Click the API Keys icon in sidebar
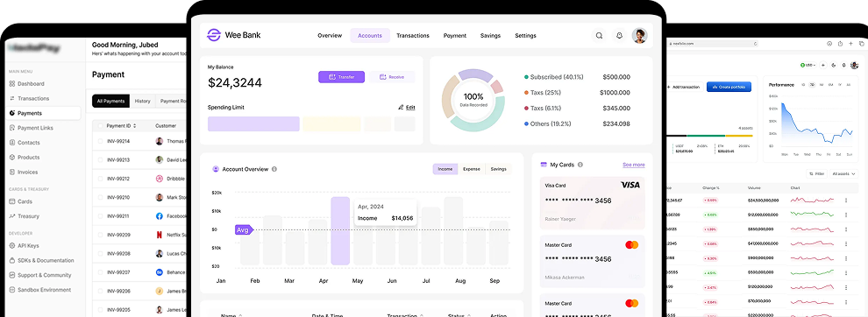Image resolution: width=868 pixels, height=317 pixels. [12, 246]
